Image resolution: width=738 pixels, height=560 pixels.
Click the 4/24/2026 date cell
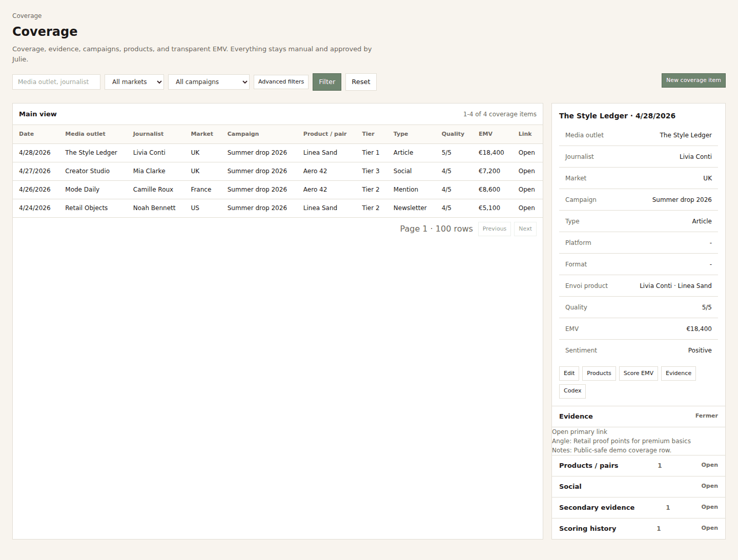pyautogui.click(x=35, y=208)
